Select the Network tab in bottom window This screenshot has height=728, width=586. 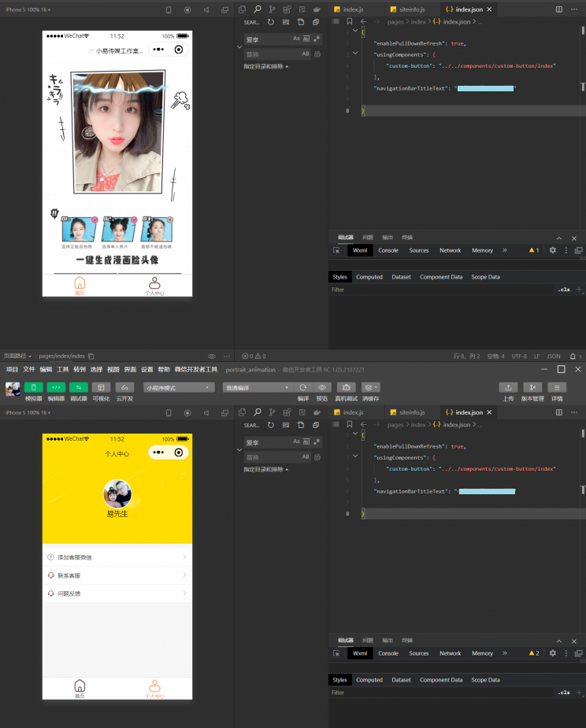click(451, 653)
